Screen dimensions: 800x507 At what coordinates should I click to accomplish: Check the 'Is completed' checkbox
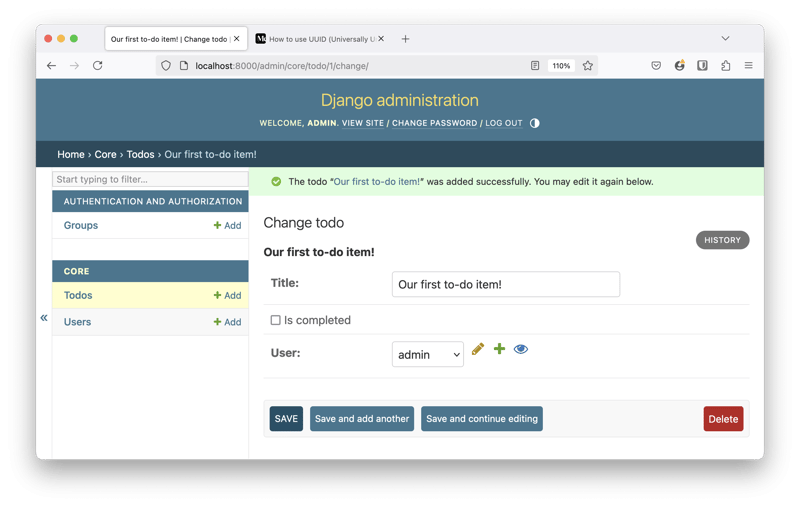[276, 320]
